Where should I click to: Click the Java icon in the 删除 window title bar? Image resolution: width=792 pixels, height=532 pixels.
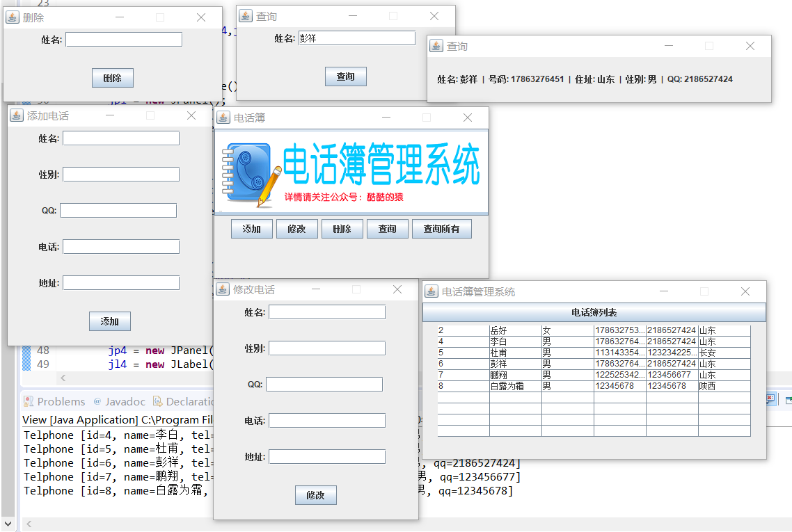12,17
